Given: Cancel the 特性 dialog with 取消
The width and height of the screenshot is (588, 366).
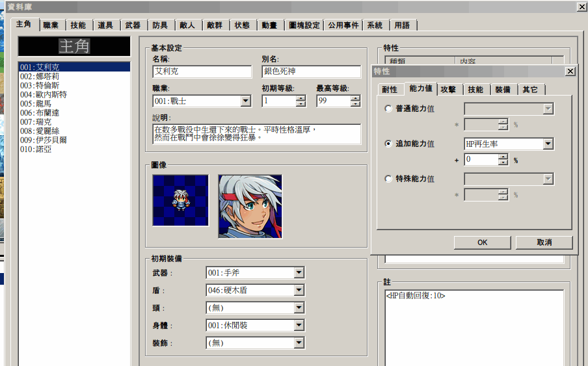Looking at the screenshot, I should click(x=544, y=242).
